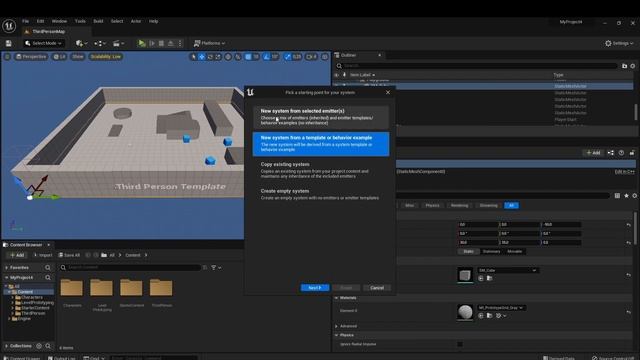Open the Build menu

tap(98, 21)
